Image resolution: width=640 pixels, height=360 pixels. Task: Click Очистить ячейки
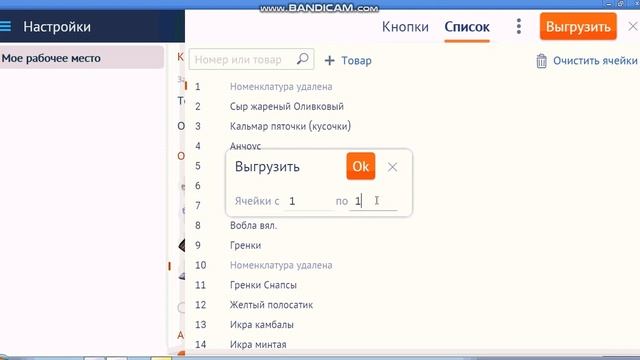(x=595, y=61)
